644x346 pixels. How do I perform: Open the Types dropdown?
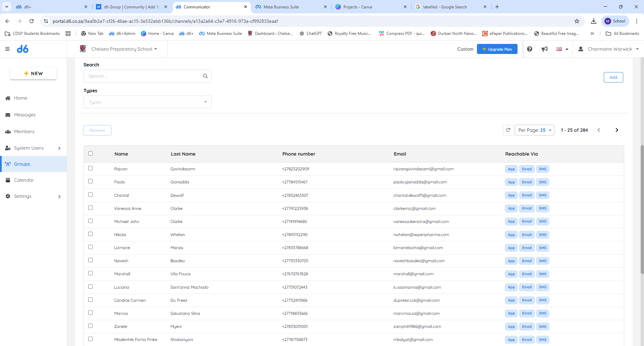tap(148, 102)
